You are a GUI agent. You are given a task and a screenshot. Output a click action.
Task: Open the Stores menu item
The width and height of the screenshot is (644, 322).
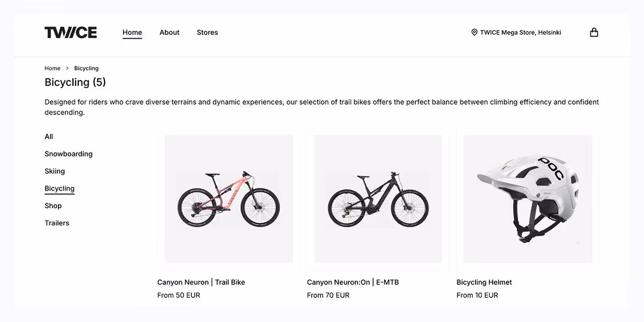207,33
